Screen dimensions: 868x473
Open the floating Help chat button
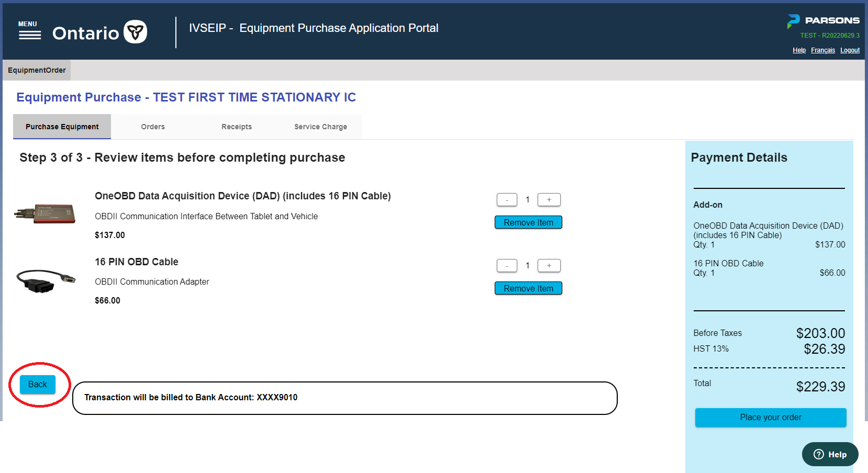(x=830, y=454)
